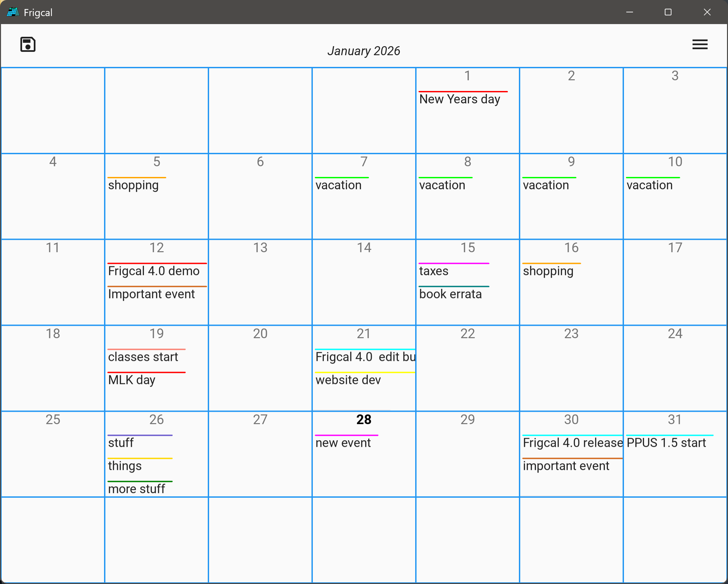
Task: Click "important event" on the 30th
Action: [x=566, y=466]
